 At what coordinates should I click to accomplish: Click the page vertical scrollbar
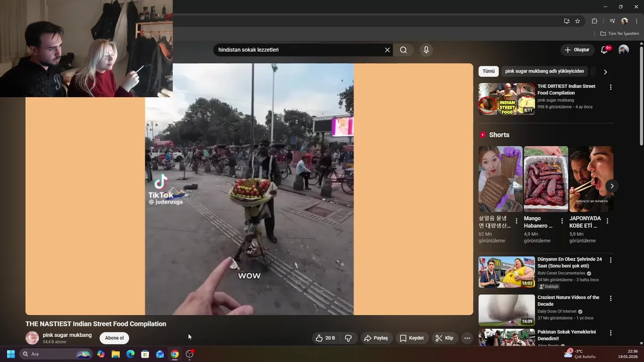[x=641, y=96]
